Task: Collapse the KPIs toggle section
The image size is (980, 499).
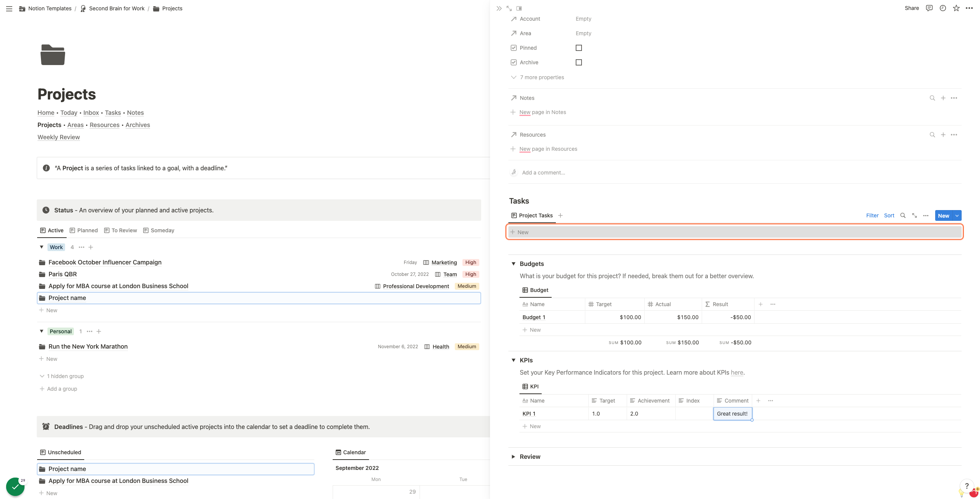Action: coord(514,360)
